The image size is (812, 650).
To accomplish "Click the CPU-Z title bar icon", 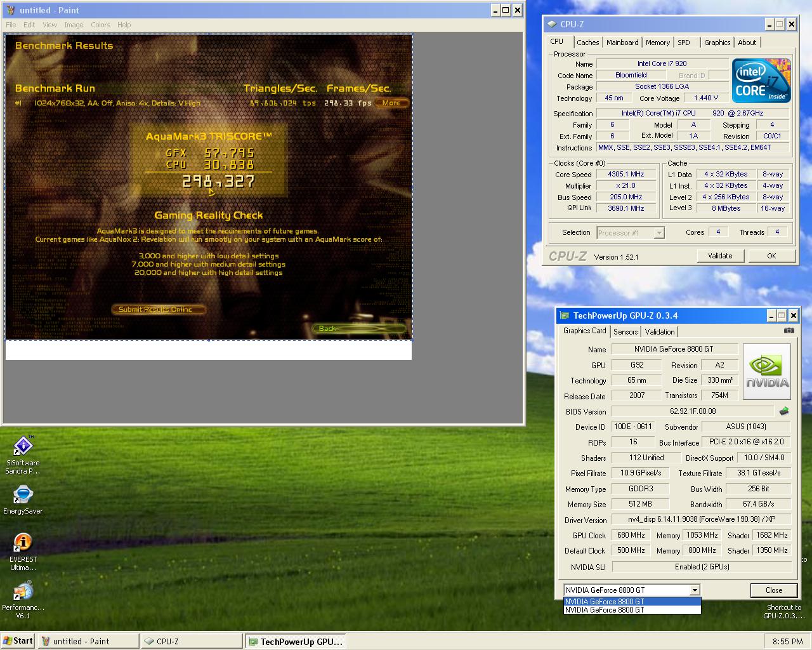I will [x=552, y=24].
